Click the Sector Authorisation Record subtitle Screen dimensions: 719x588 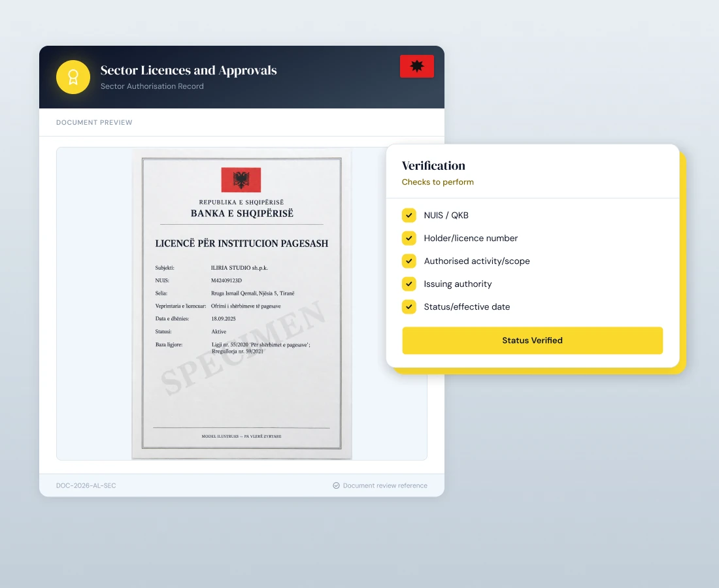click(x=152, y=86)
